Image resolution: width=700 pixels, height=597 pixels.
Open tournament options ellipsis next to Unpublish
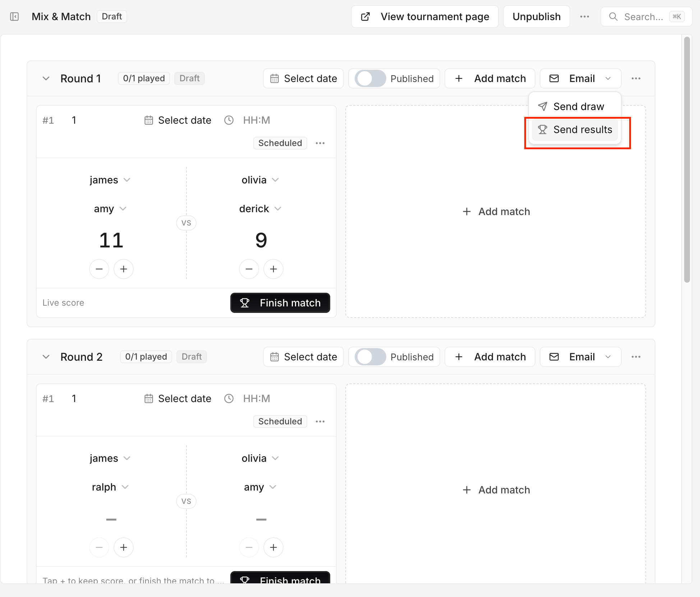(585, 17)
